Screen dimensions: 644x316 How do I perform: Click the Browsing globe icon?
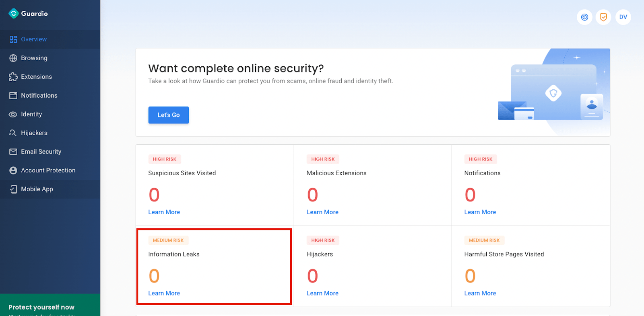[13, 58]
